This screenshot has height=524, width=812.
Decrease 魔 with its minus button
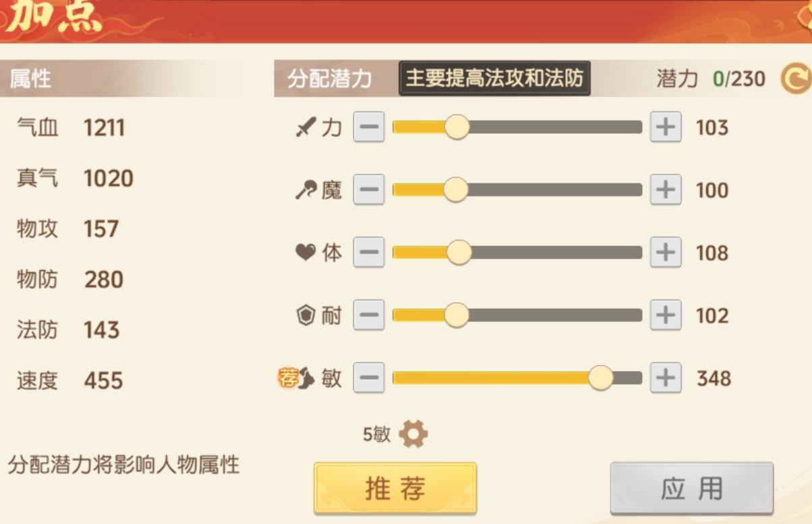(x=368, y=189)
